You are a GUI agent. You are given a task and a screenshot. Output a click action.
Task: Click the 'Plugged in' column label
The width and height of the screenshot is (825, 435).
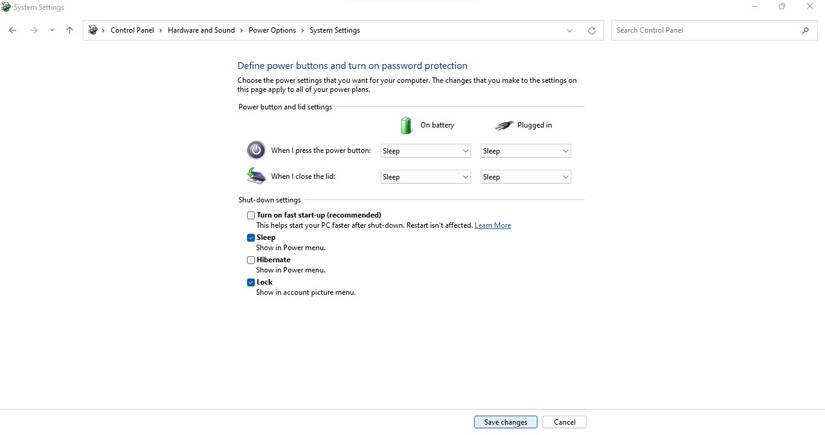[x=535, y=125]
